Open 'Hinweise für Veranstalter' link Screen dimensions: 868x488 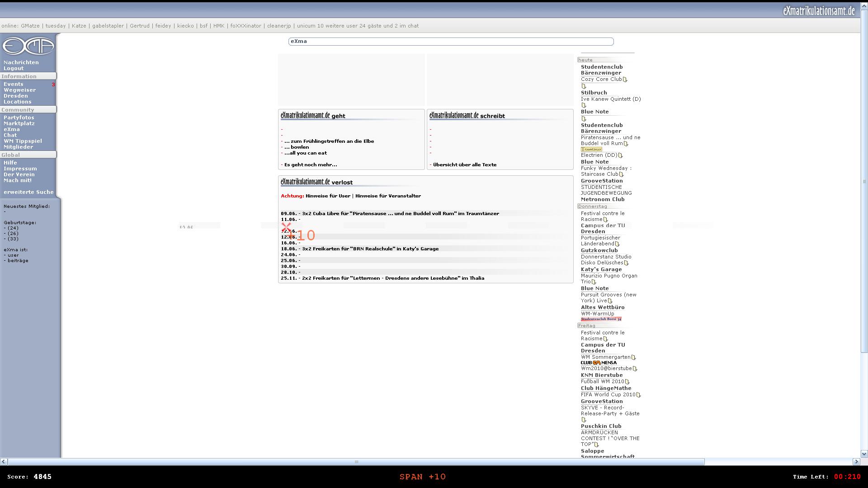click(388, 196)
